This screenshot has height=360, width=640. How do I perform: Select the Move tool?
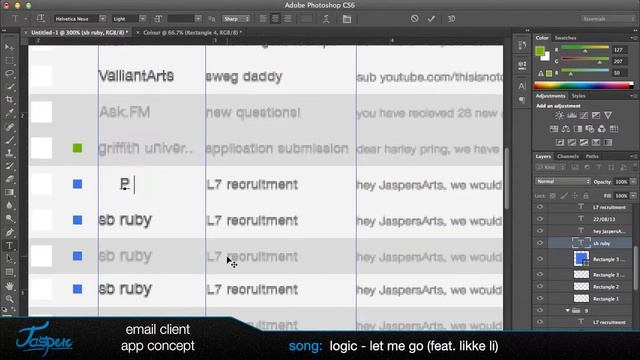(9, 48)
